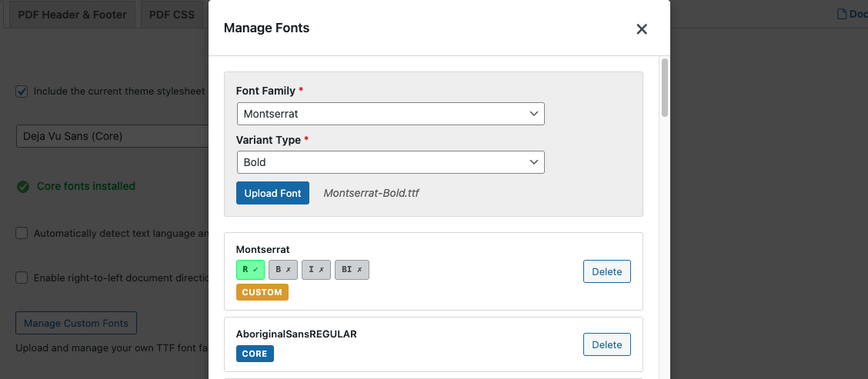The width and height of the screenshot is (868, 379).
Task: Open the Font Family dropdown
Action: (390, 114)
